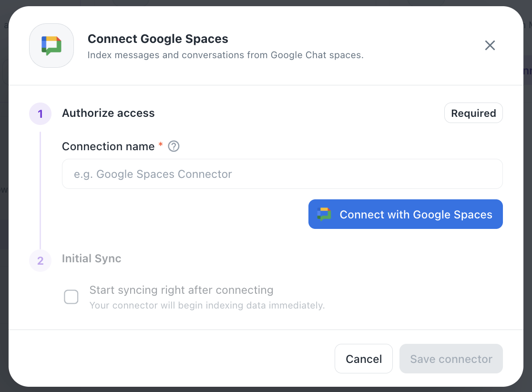Click the Start syncing right after connecting label
The width and height of the screenshot is (532, 392).
pos(182,290)
